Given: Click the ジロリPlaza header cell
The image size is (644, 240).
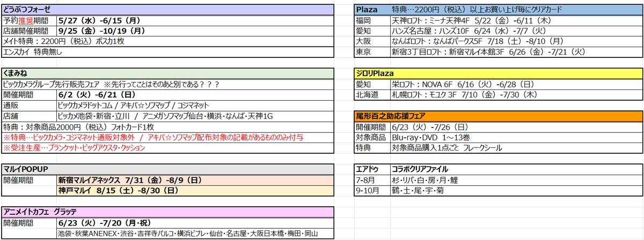Looking at the screenshot, I should click(x=499, y=73).
